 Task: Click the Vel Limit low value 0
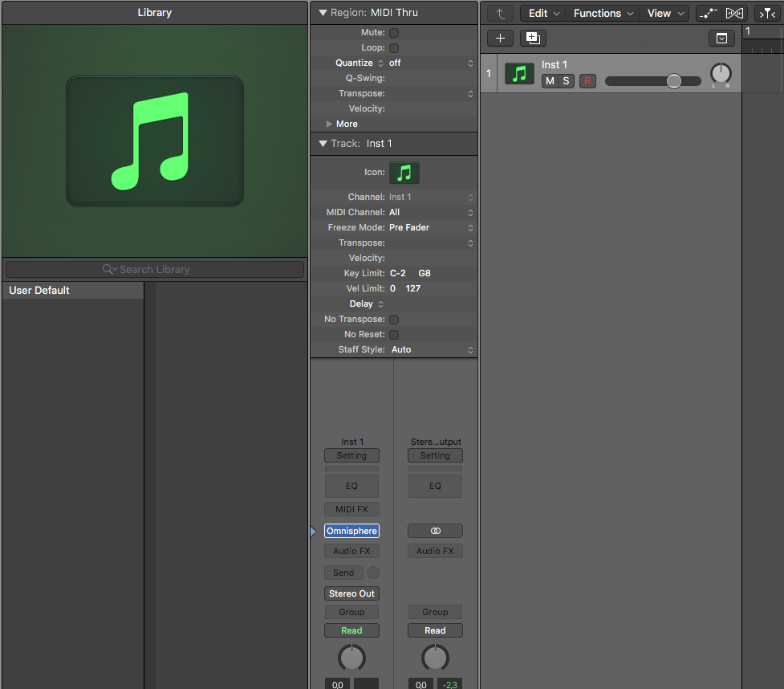tap(393, 289)
